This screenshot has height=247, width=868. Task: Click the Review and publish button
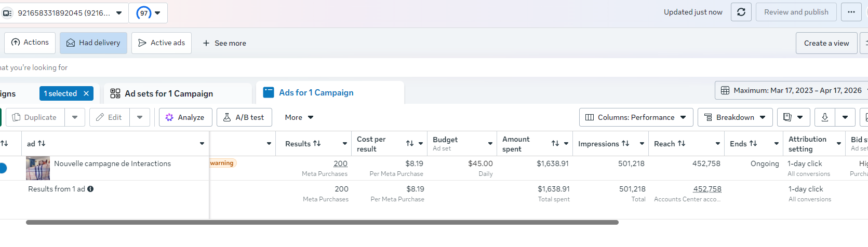796,12
